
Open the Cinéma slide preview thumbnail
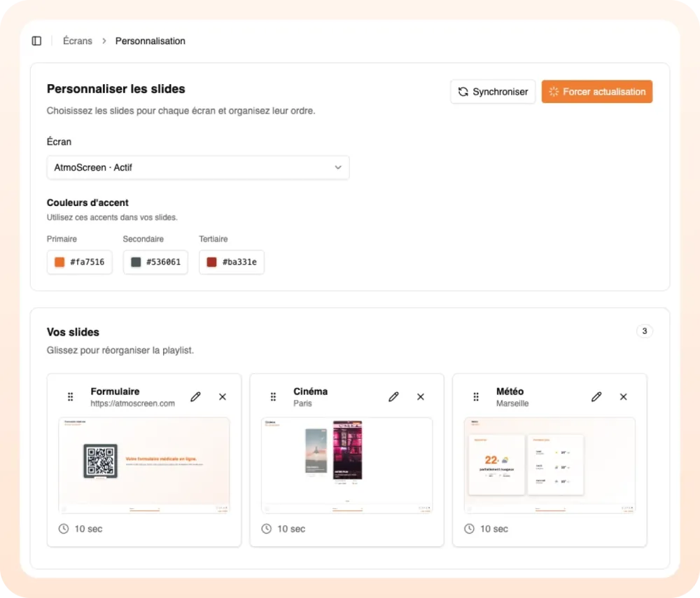point(347,465)
